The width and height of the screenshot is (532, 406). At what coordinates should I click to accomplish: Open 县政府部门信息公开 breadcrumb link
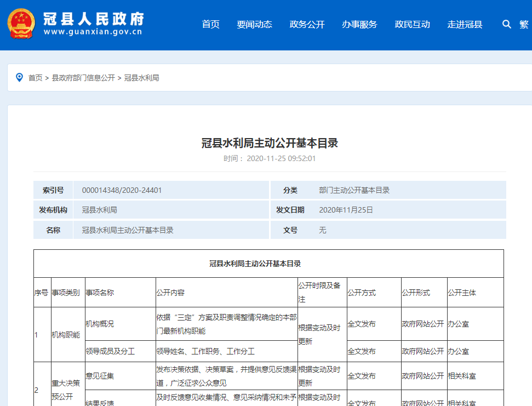click(x=83, y=78)
